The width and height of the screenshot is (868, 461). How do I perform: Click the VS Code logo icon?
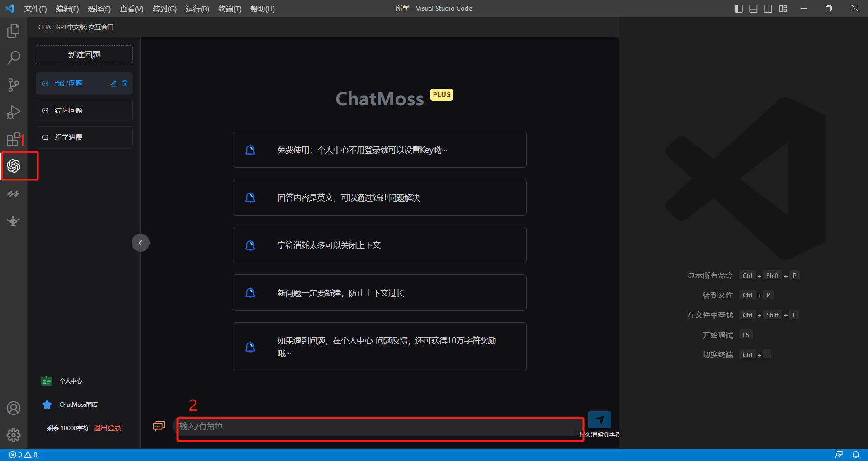click(x=10, y=9)
